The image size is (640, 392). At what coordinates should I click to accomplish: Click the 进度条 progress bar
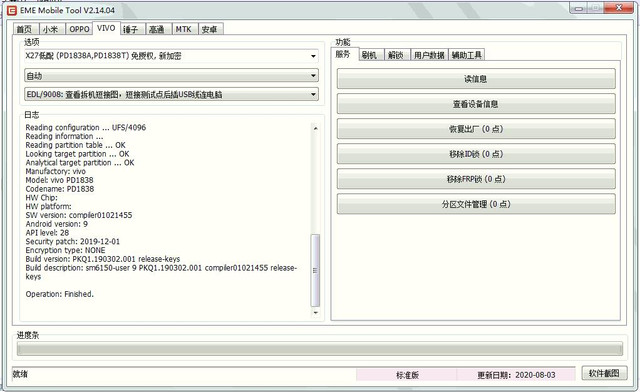[x=320, y=349]
